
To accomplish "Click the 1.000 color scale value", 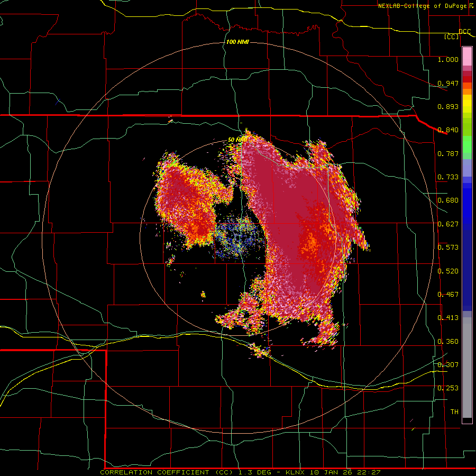I will pos(448,60).
